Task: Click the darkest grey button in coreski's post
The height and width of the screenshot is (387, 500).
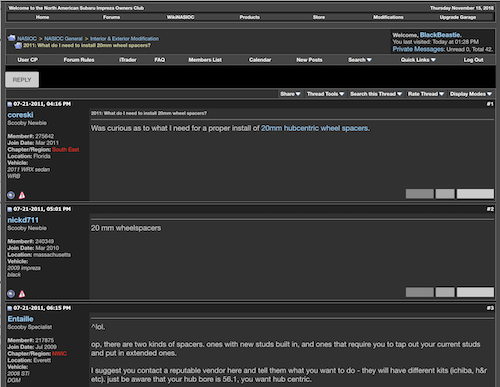Action: click(420, 194)
